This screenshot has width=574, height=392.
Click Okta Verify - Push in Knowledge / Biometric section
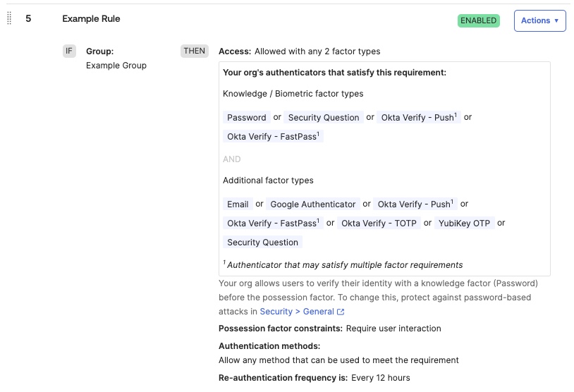(419, 118)
